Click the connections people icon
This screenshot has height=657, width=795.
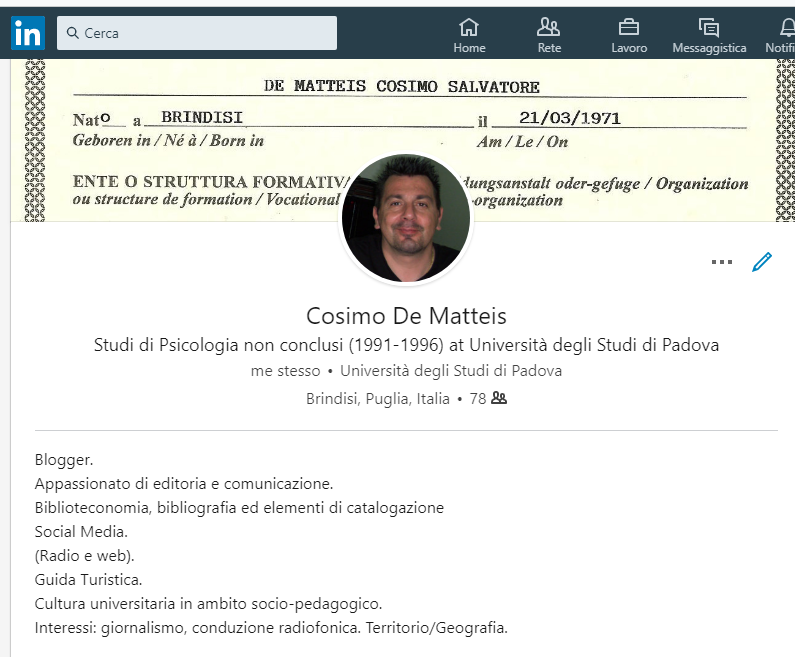tap(499, 398)
